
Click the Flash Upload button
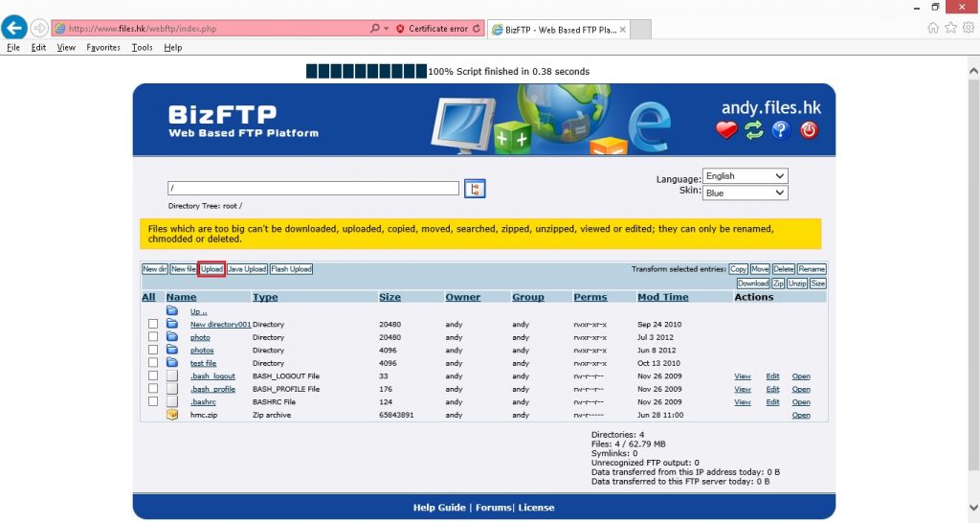click(291, 269)
